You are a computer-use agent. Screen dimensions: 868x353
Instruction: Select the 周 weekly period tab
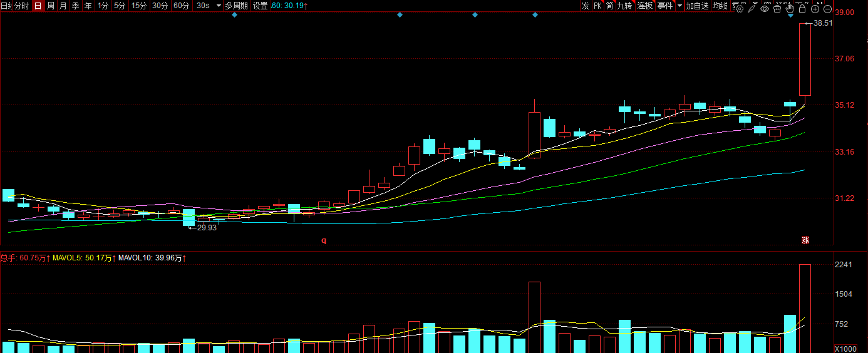(50, 6)
